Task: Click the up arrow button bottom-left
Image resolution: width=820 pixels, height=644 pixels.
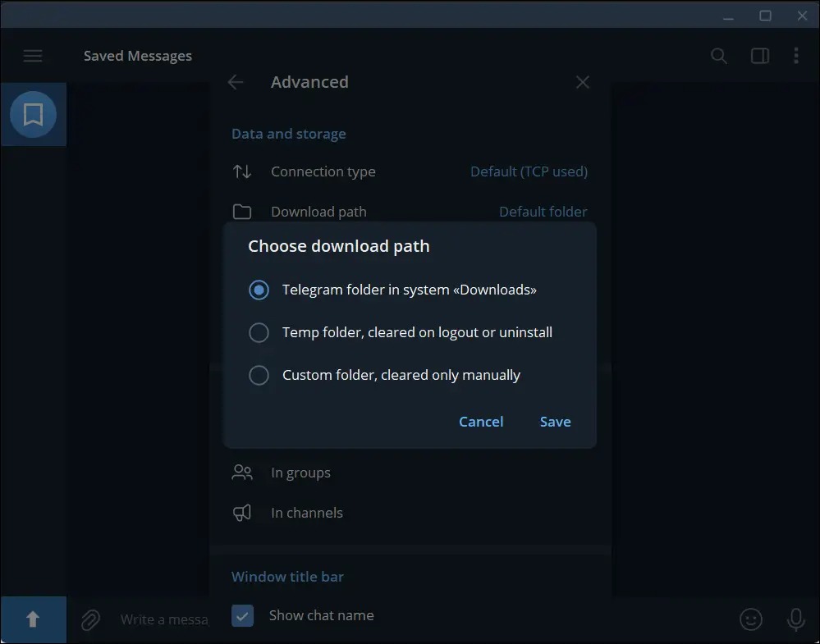Action: [x=33, y=619]
